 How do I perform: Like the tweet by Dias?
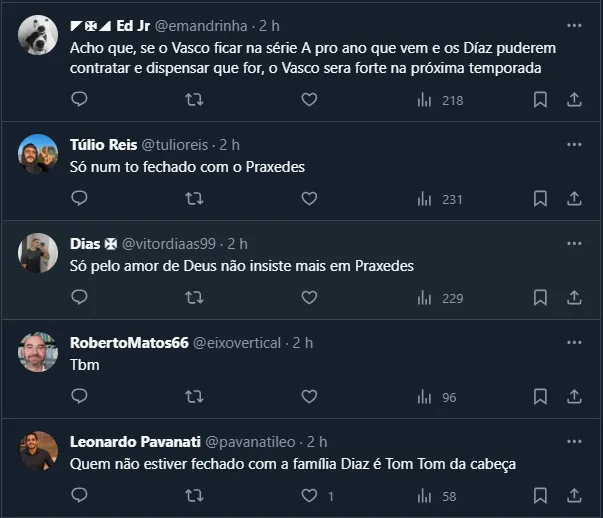tap(309, 298)
